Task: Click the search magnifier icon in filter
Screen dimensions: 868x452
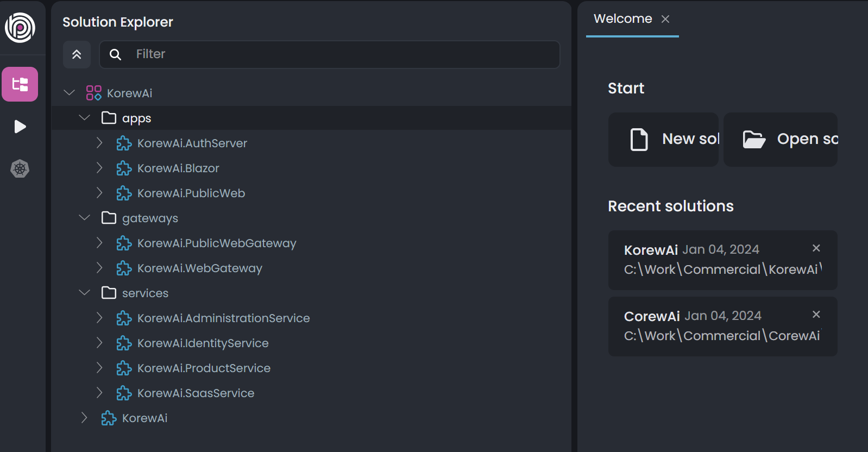Action: pos(115,54)
